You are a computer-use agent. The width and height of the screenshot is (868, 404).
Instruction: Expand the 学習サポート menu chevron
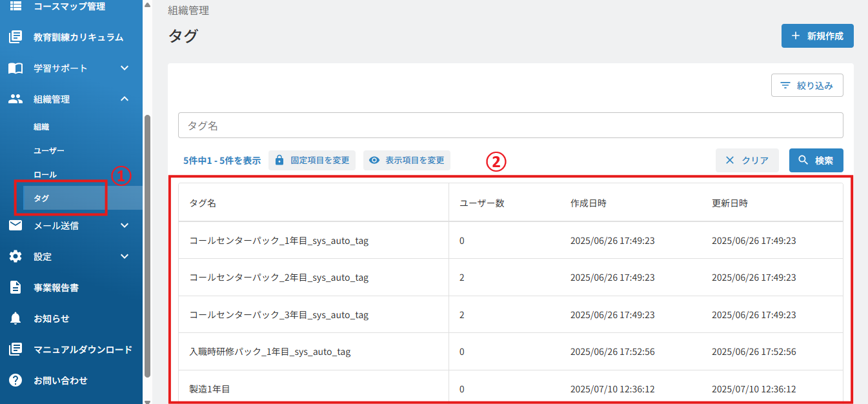click(125, 68)
